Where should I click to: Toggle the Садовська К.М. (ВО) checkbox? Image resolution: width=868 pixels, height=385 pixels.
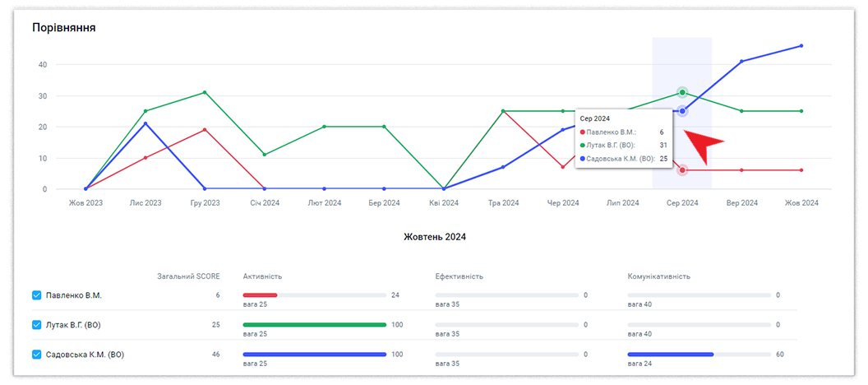(x=36, y=355)
